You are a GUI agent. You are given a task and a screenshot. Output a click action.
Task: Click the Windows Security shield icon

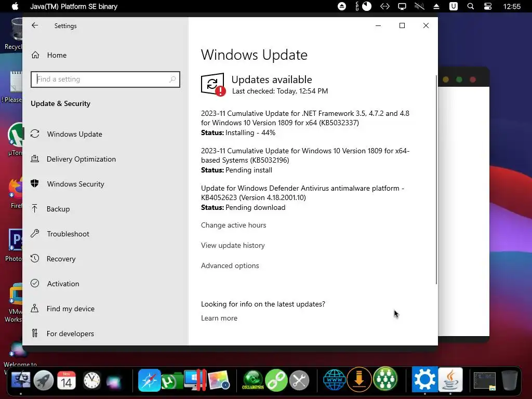35,183
